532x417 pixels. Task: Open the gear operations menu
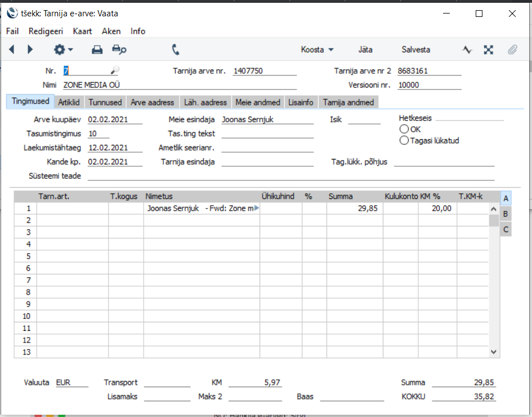pyautogui.click(x=63, y=50)
